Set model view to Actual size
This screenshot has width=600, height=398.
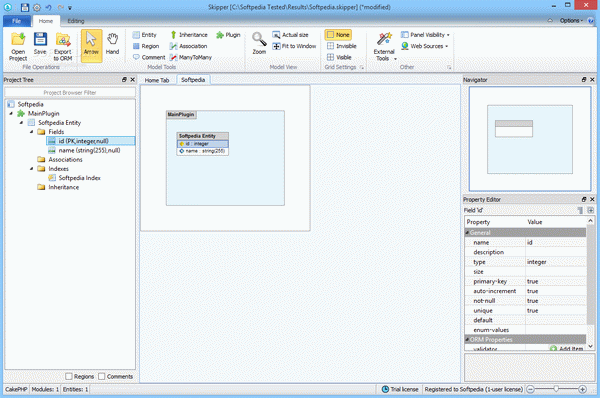[x=290, y=35]
